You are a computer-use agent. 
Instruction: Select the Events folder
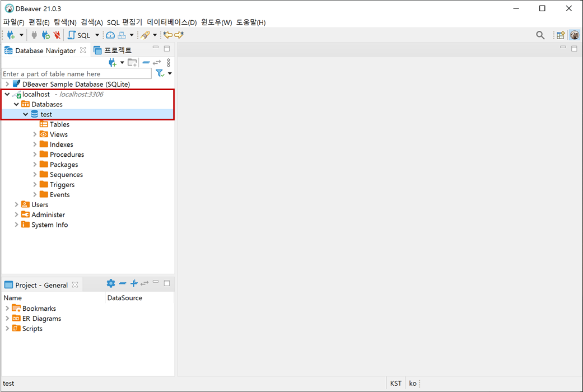tap(55, 194)
